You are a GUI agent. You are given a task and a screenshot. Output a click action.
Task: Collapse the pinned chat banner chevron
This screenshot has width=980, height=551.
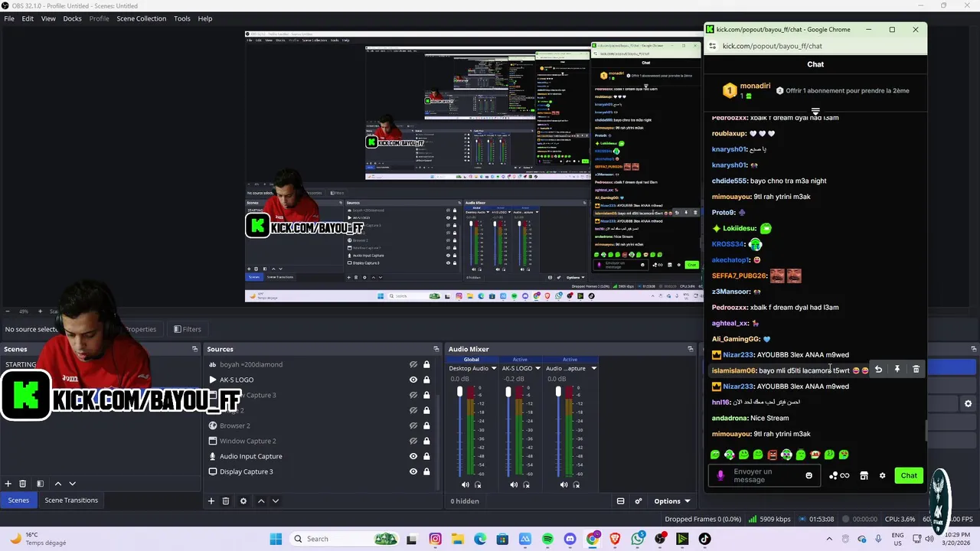point(815,112)
